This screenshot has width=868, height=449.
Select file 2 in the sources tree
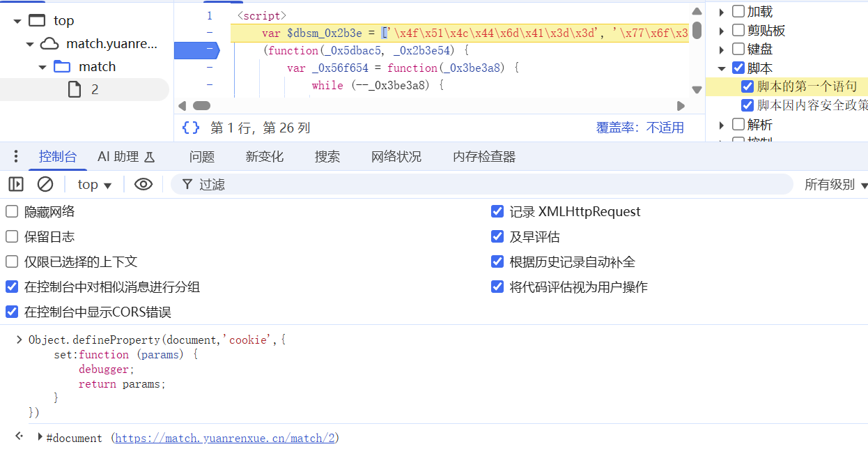(x=84, y=89)
